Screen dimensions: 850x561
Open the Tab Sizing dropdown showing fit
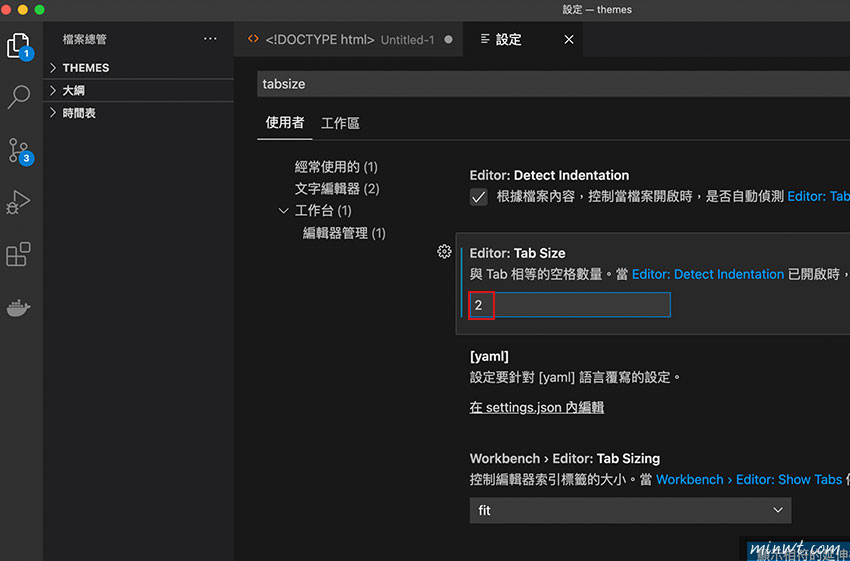630,510
